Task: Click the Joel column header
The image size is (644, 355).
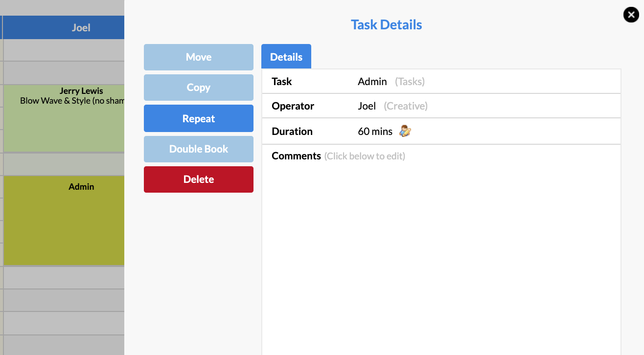Action: point(81,27)
